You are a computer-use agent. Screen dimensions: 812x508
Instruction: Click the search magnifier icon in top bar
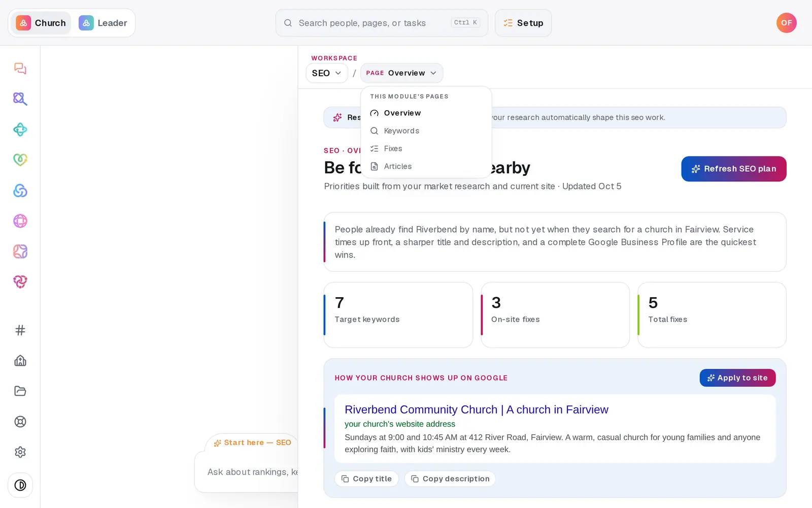click(x=288, y=23)
